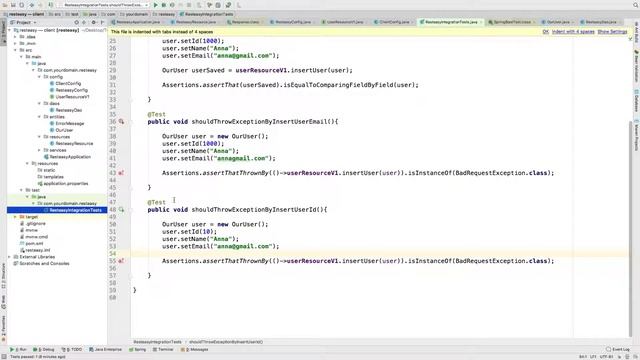640x360 pixels.
Task: Click the Debug icon next to Run
Action: pos(164,5)
